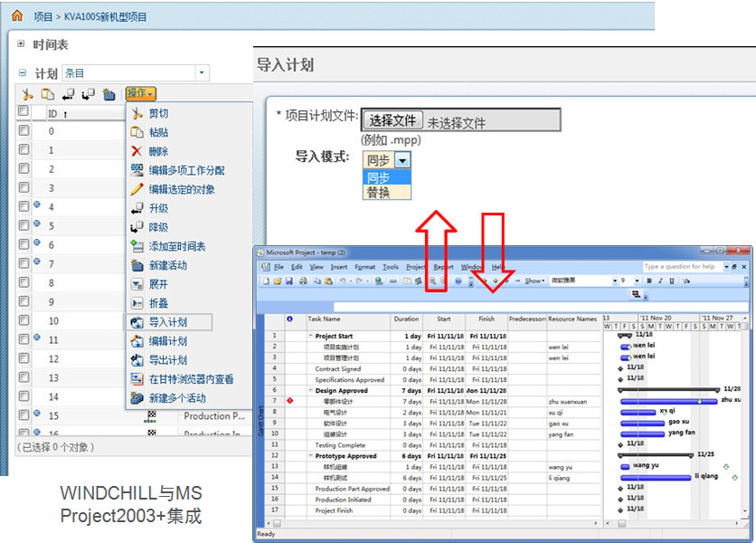Screen dimensions: 756x543
Task: Select 新建多个活动 menu entry
Action: (177, 398)
